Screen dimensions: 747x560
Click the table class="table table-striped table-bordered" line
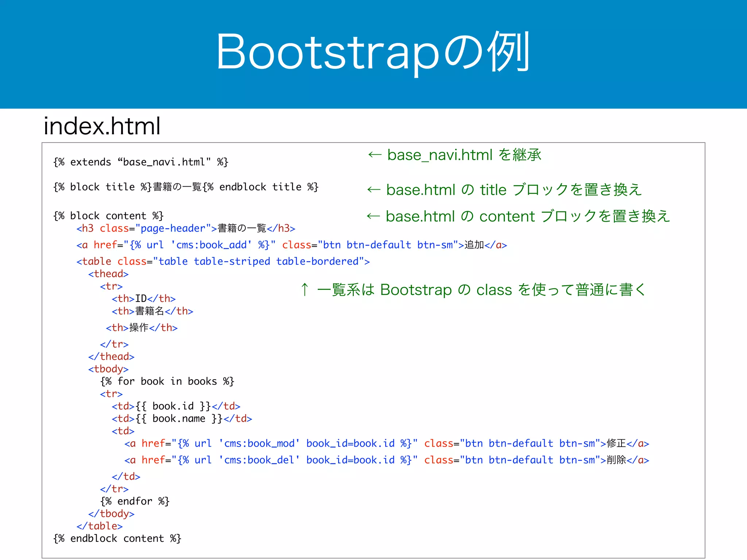pos(223,261)
